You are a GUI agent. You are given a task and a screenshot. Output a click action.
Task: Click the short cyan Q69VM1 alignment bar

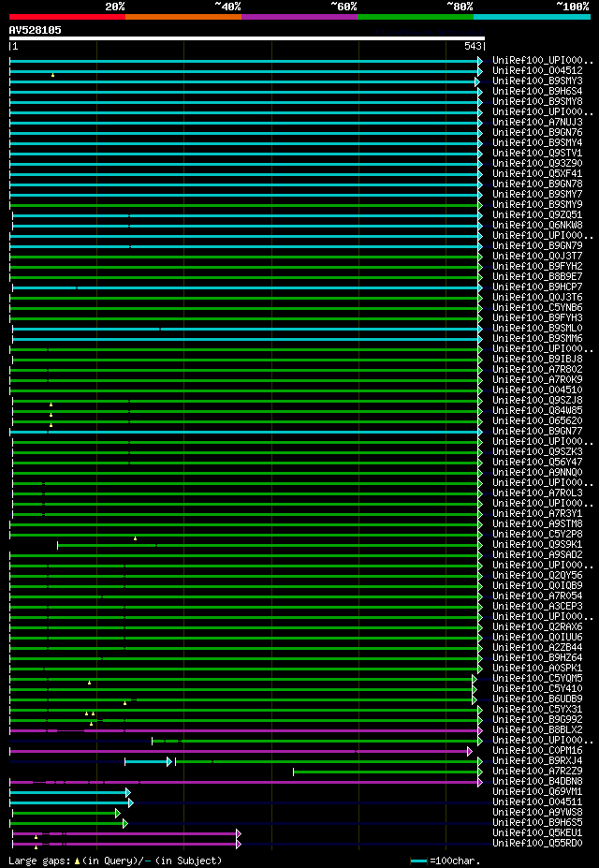click(x=69, y=792)
